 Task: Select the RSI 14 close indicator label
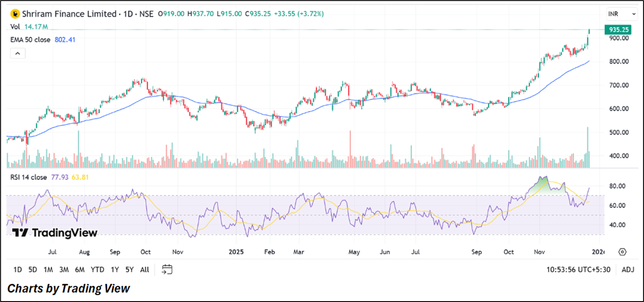click(29, 178)
